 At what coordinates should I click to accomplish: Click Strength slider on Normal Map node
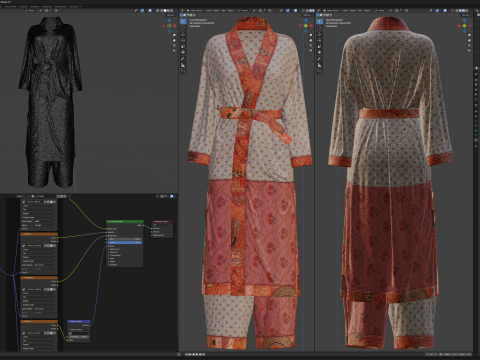[79, 336]
